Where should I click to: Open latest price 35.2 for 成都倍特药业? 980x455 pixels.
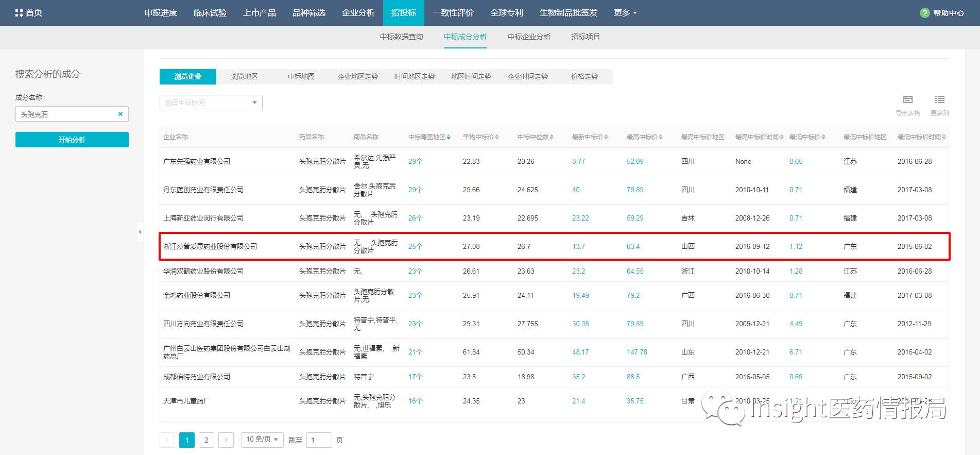pyautogui.click(x=578, y=377)
